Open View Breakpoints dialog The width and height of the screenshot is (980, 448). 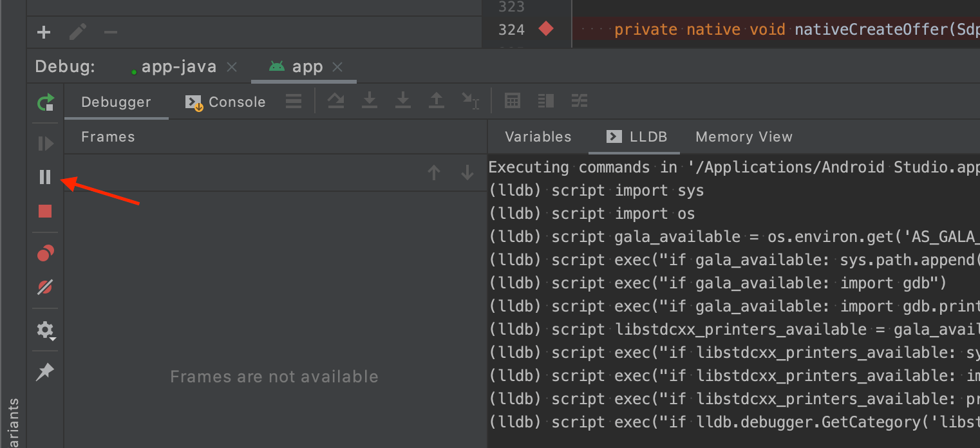(45, 254)
